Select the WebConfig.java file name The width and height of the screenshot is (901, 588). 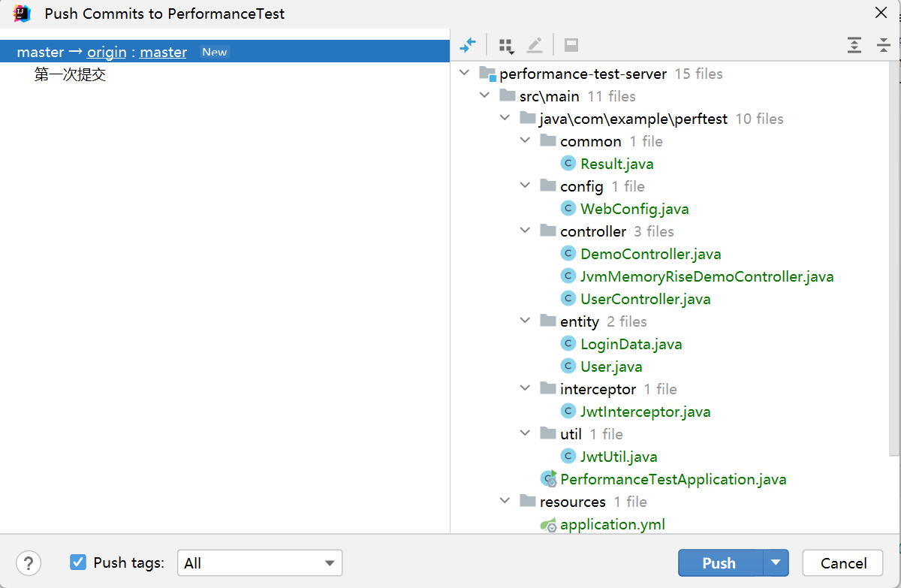(634, 209)
